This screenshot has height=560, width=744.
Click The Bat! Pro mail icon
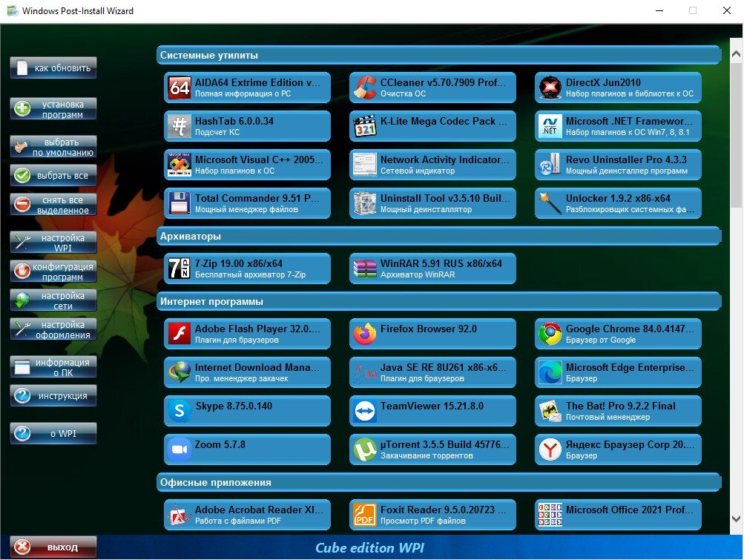(550, 411)
